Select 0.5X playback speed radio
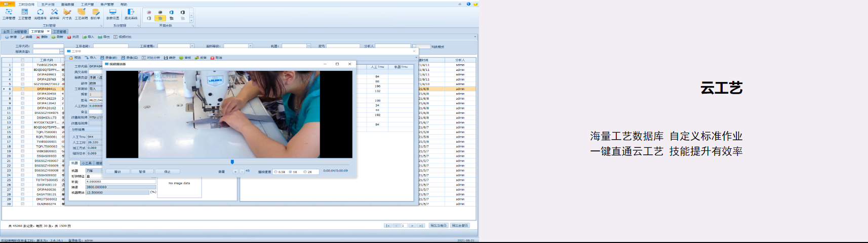 click(275, 172)
